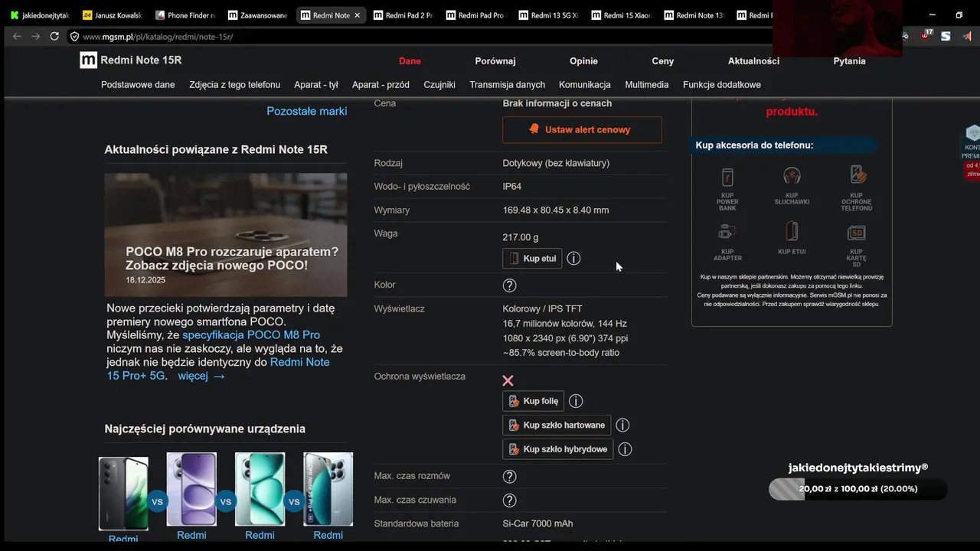The height and width of the screenshot is (551, 980).
Task: Switch to the Redmi 15 Xiaomi browser tab
Action: [621, 15]
